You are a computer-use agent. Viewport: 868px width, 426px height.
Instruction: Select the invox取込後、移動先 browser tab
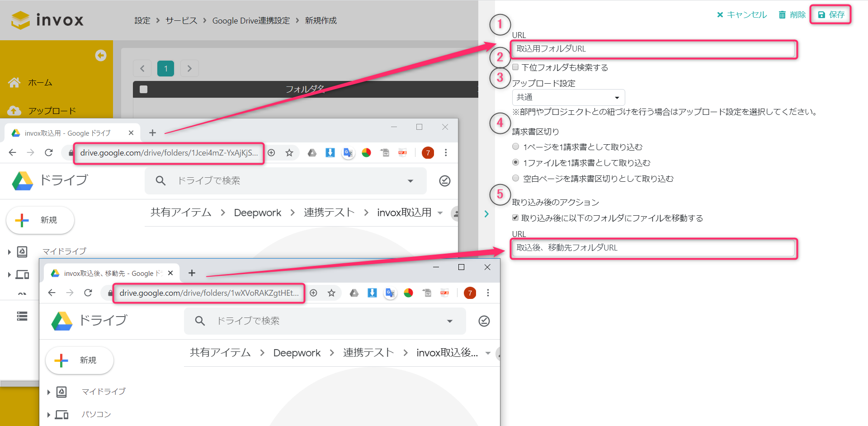111,273
